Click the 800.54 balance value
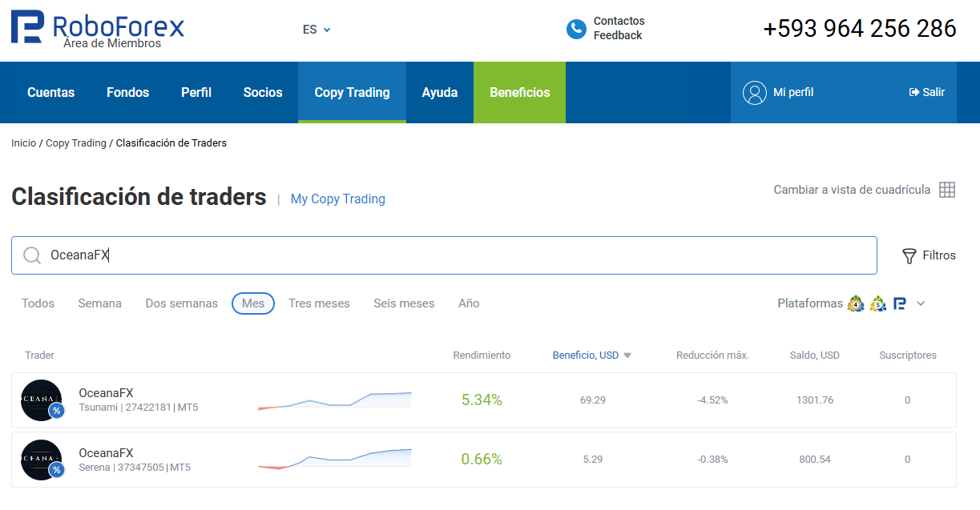This screenshot has height=510, width=980. click(x=815, y=460)
